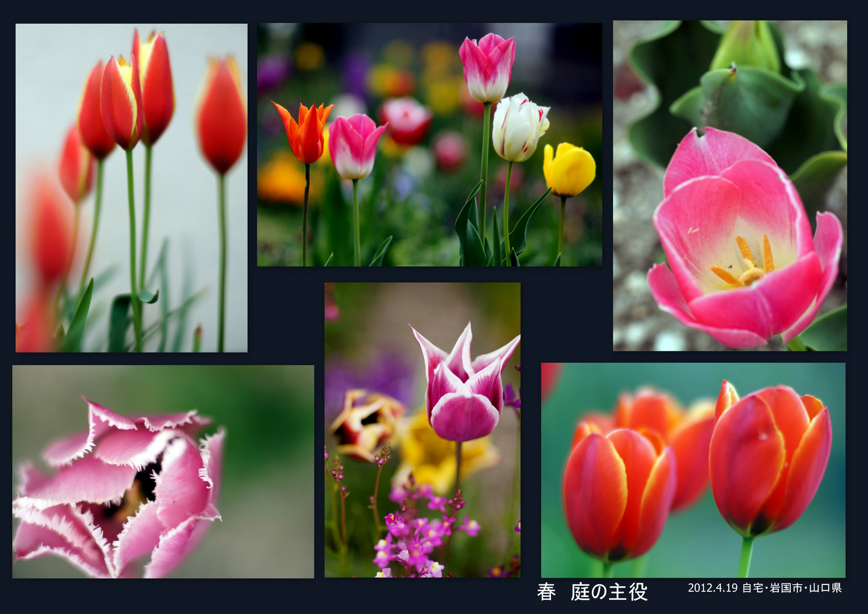Open the open pink tulip close-up photo
Viewport: 868px width, 614px height.
[x=729, y=185]
